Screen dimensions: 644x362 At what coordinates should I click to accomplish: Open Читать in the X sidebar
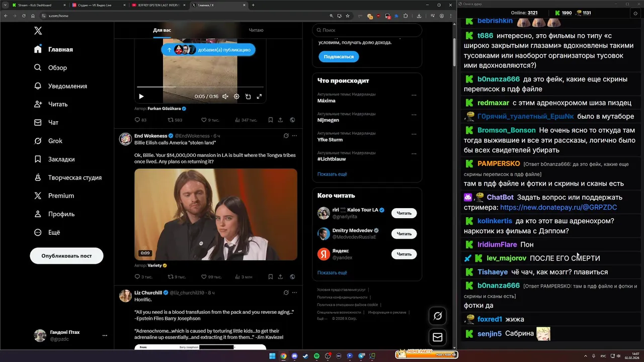click(51, 104)
